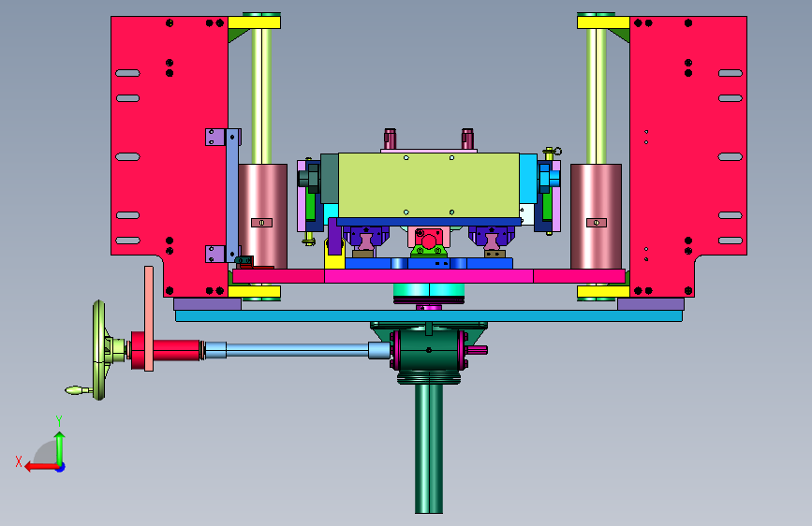Pick the vertical green column below gearbox
The image size is (812, 526).
(x=429, y=448)
